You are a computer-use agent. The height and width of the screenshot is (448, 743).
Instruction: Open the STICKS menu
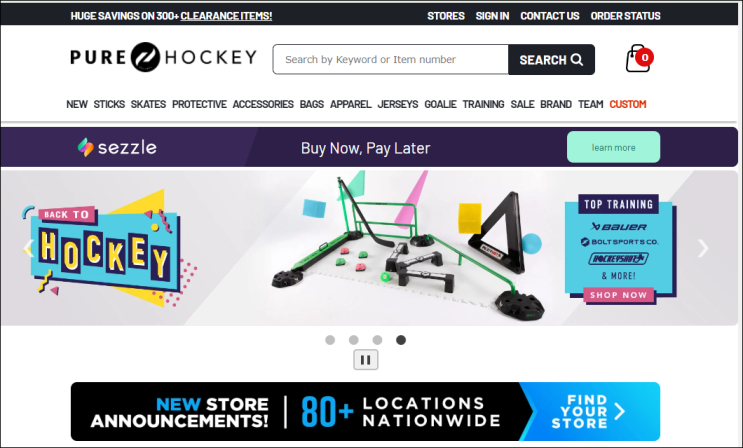(x=109, y=104)
